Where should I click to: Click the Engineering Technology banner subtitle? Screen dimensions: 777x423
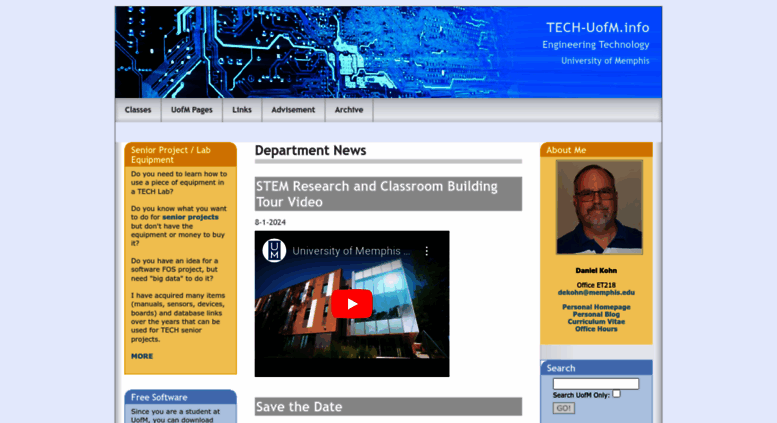tap(596, 45)
